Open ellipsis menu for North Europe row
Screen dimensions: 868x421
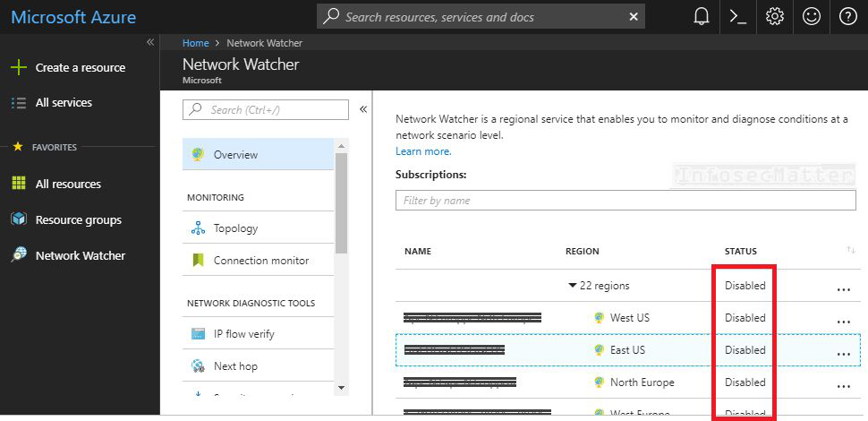click(x=844, y=385)
